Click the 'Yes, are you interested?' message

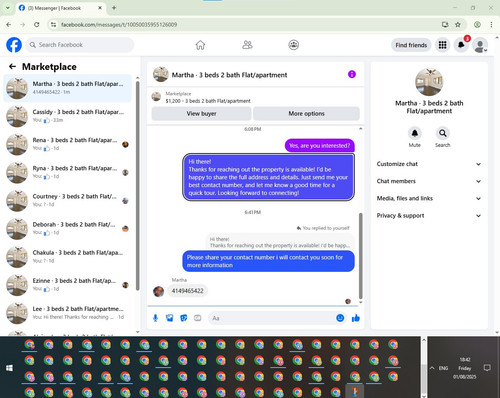[319, 146]
